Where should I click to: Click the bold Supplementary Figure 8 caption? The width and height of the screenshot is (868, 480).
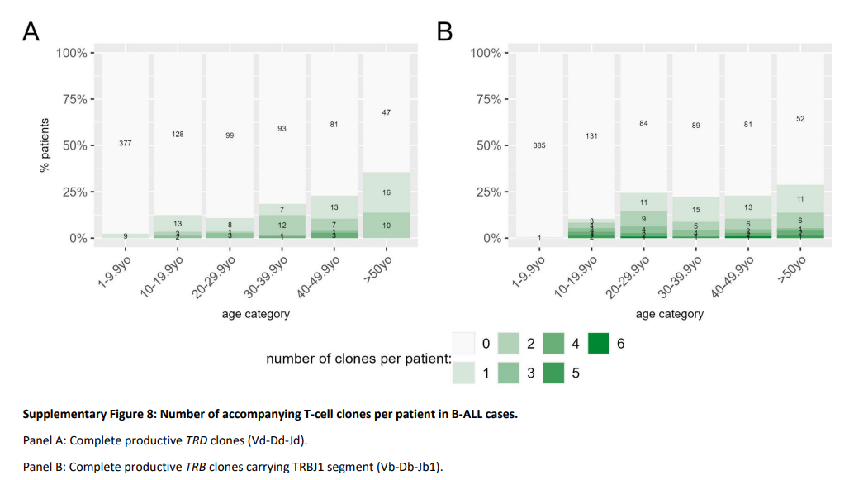tap(269, 414)
